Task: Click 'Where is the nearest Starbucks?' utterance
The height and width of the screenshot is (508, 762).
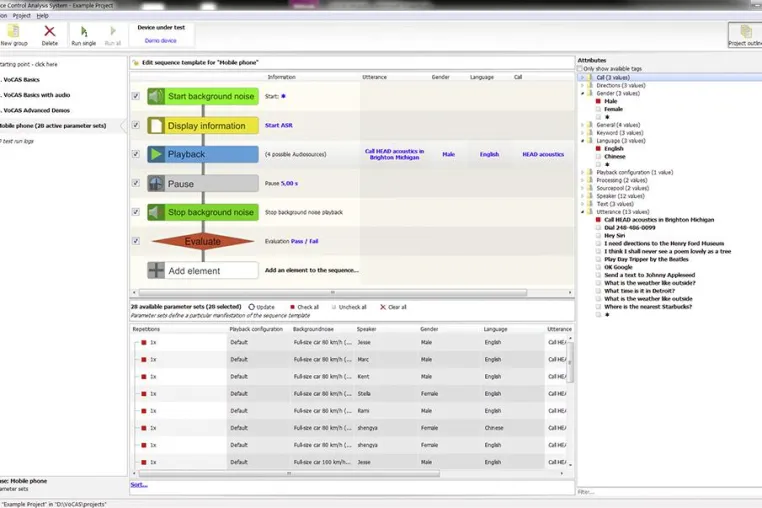Action: coord(648,307)
